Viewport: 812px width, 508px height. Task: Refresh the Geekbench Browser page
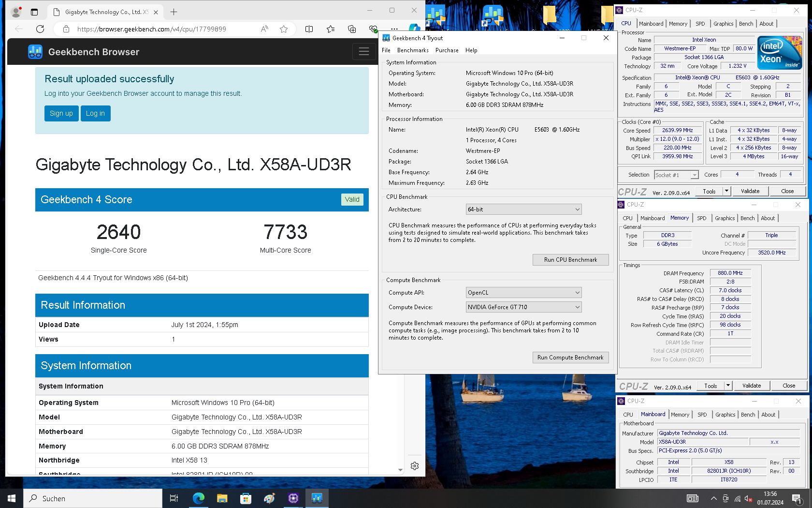[x=40, y=29]
